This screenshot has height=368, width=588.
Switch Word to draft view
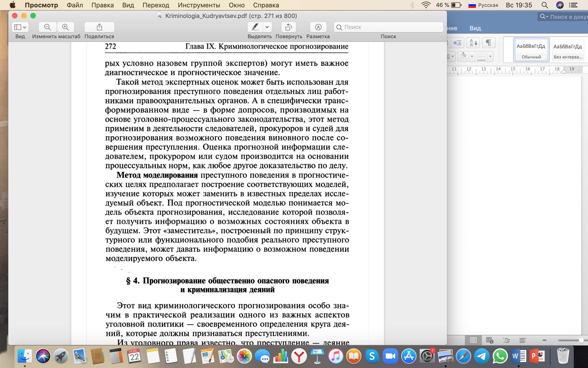(523, 340)
